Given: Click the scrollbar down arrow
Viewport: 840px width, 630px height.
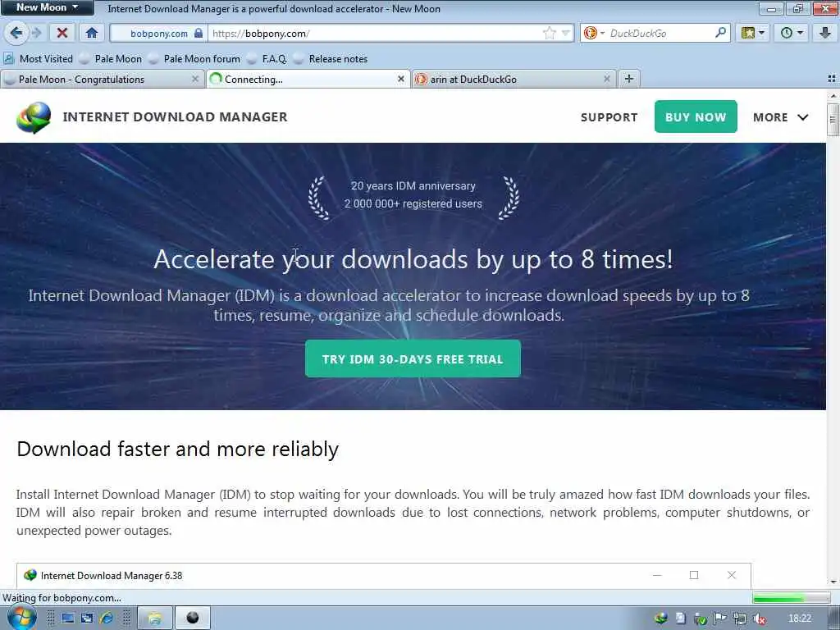Looking at the screenshot, I should 833,582.
